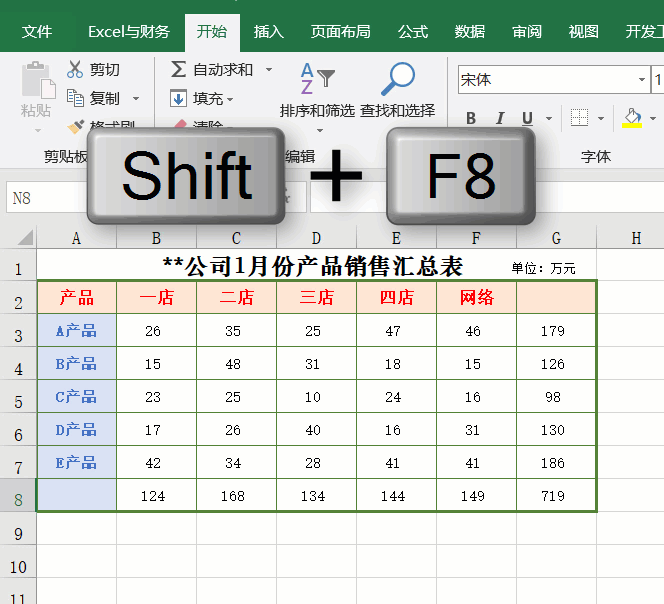664x604 pixels.
Task: Toggle Underline formatting
Action: (x=527, y=119)
